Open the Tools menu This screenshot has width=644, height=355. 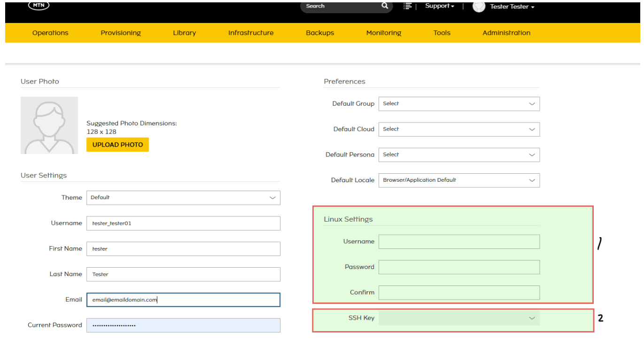click(x=442, y=33)
